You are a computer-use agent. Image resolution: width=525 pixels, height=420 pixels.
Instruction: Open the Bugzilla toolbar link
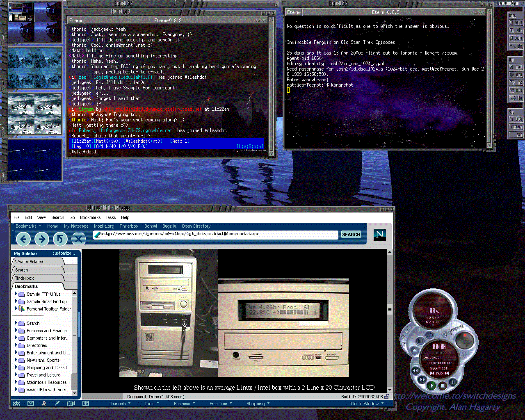pyautogui.click(x=169, y=226)
